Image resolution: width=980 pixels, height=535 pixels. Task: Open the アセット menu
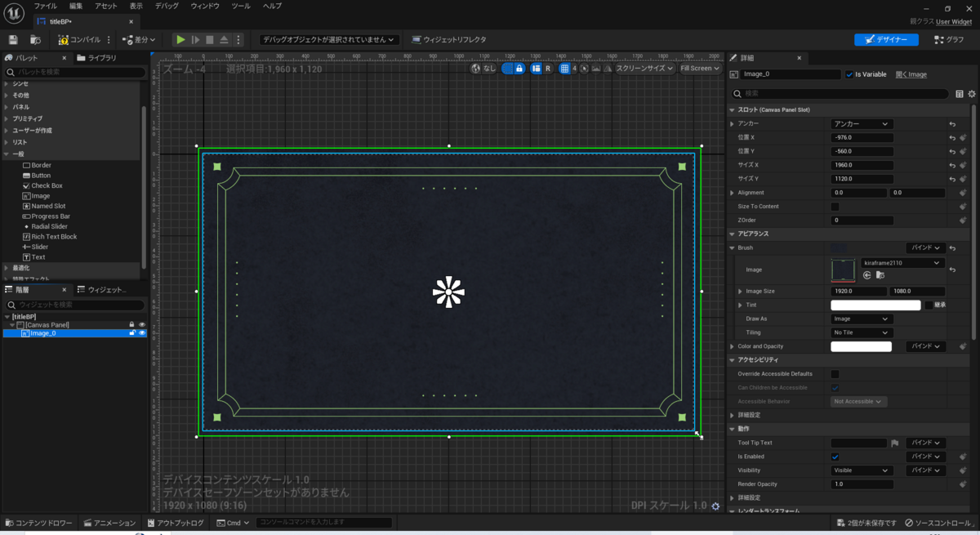pos(106,6)
